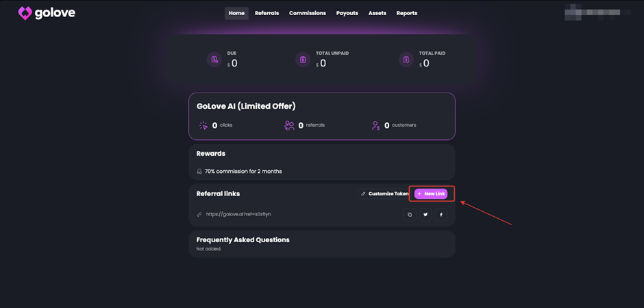Click the Total Unpaid clipboard icon
This screenshot has height=308, width=644.
[303, 60]
